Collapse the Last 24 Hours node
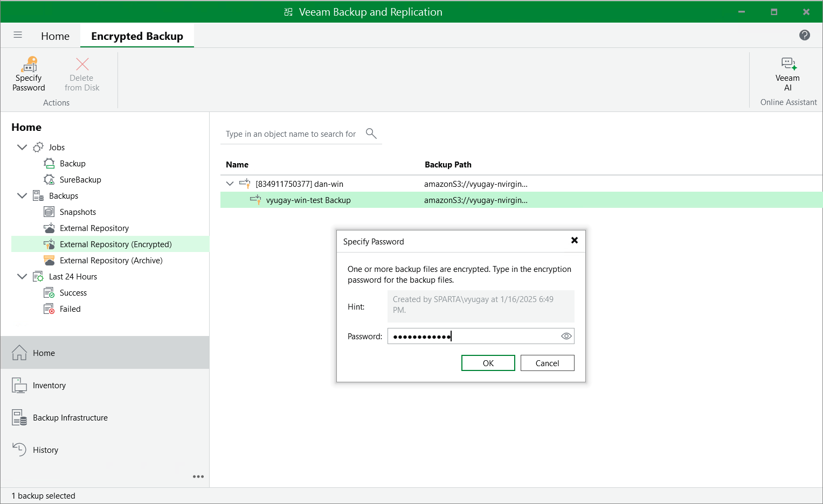 pos(22,276)
